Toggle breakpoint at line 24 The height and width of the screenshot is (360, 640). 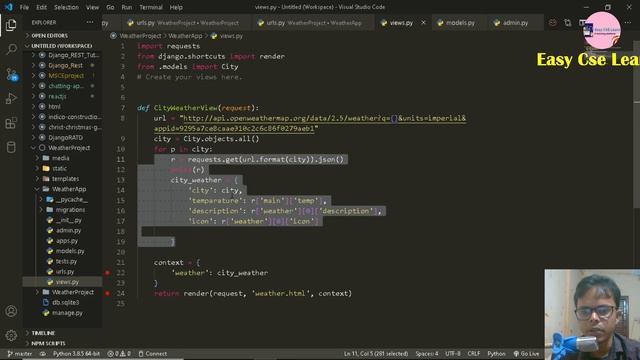coord(108,293)
